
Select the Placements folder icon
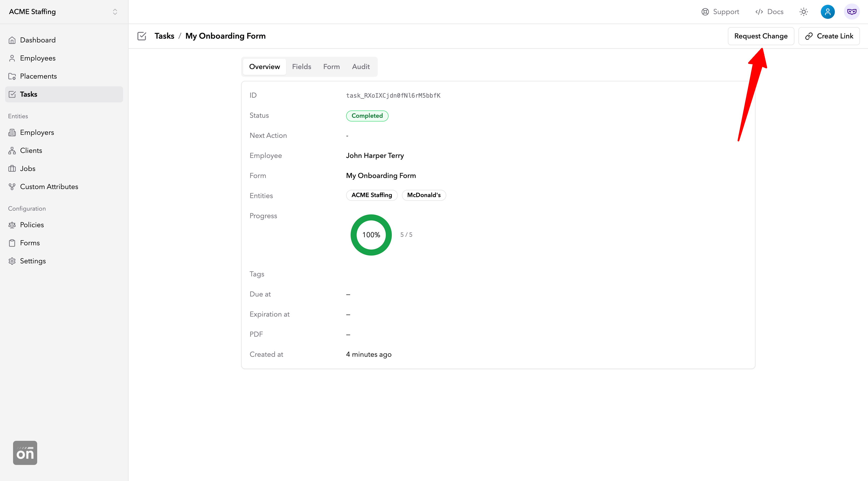(x=12, y=77)
